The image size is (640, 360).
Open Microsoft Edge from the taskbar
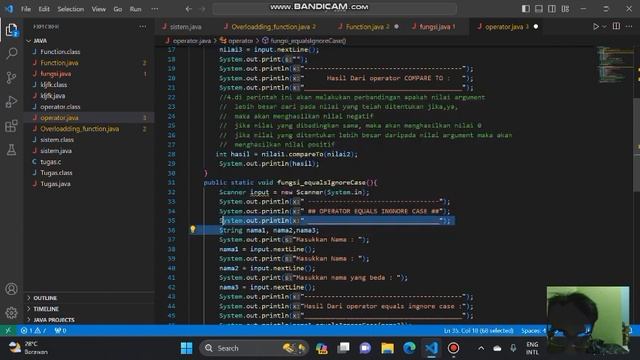pyautogui.click(x=409, y=348)
